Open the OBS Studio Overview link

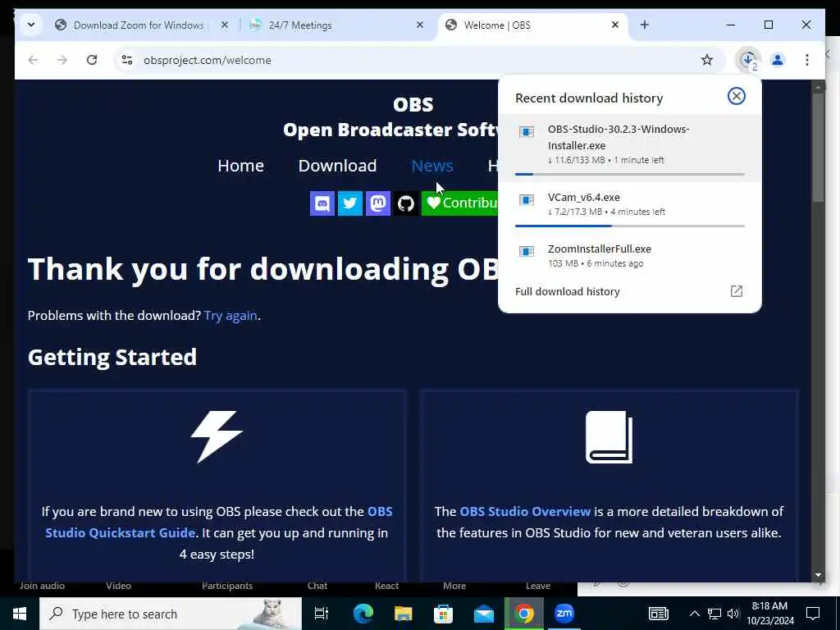click(525, 512)
